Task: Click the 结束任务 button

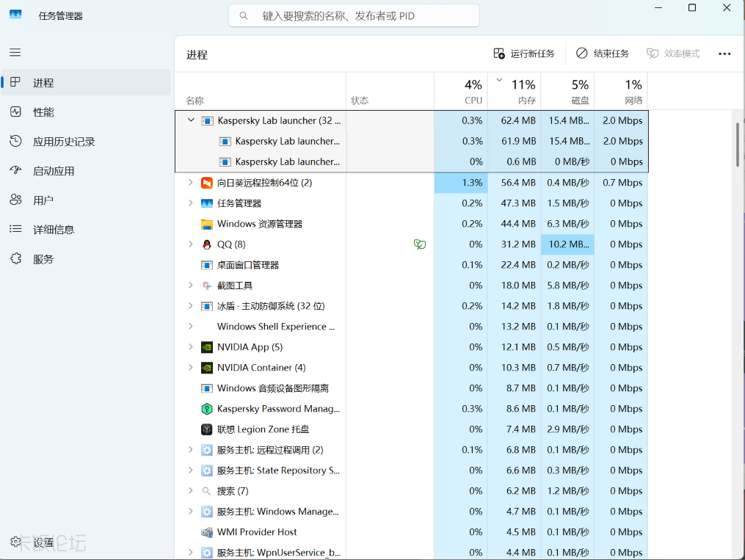Action: pos(603,54)
